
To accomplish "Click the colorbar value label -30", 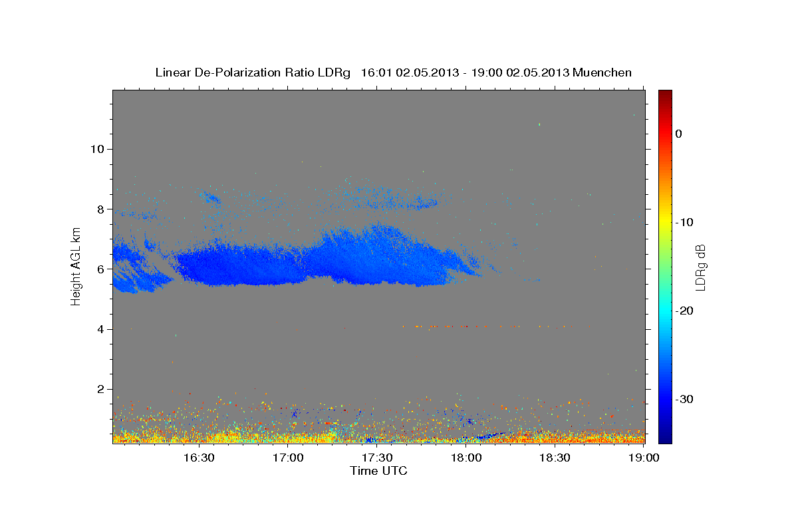I will 684,399.
